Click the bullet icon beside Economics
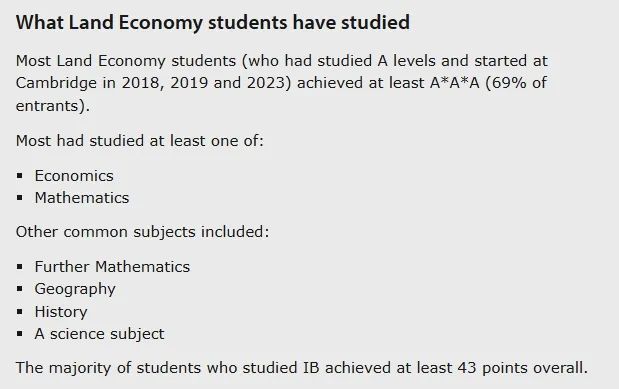This screenshot has height=389, width=619. point(20,176)
